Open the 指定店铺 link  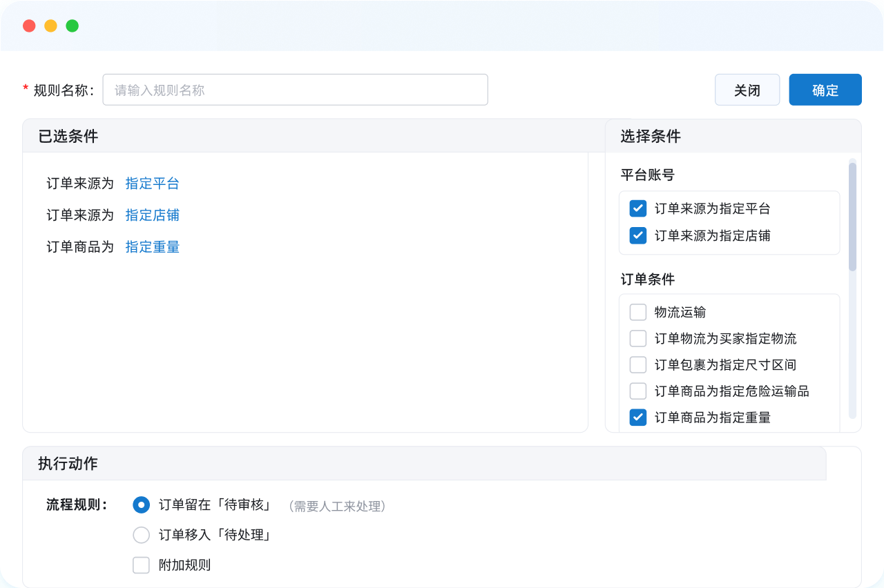153,215
